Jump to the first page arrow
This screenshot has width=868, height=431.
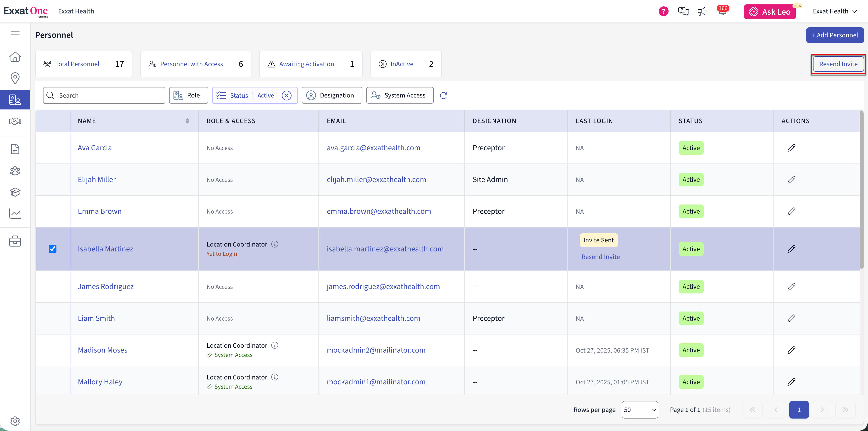(x=752, y=410)
